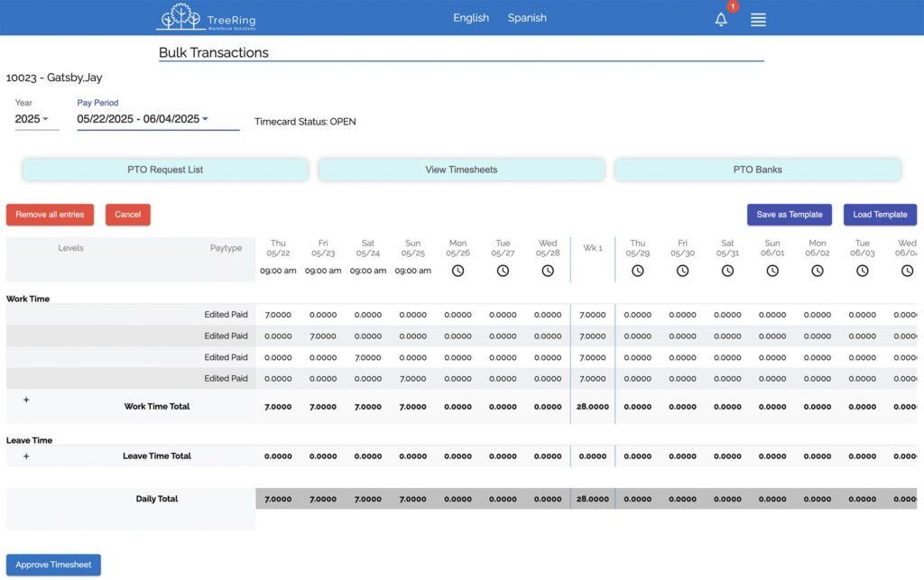Viewport: 924px width, 580px height.
Task: Open the PTO Banks tab
Action: (757, 170)
